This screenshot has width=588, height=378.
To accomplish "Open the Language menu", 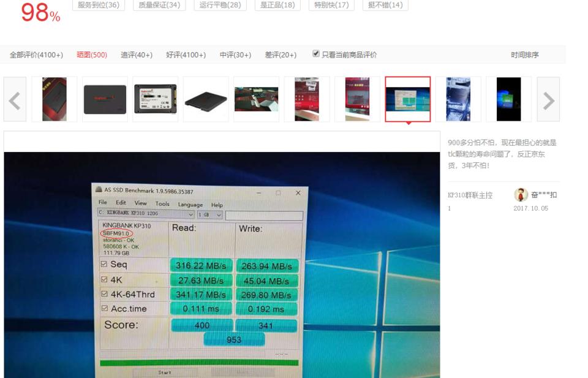I will pyautogui.click(x=192, y=205).
